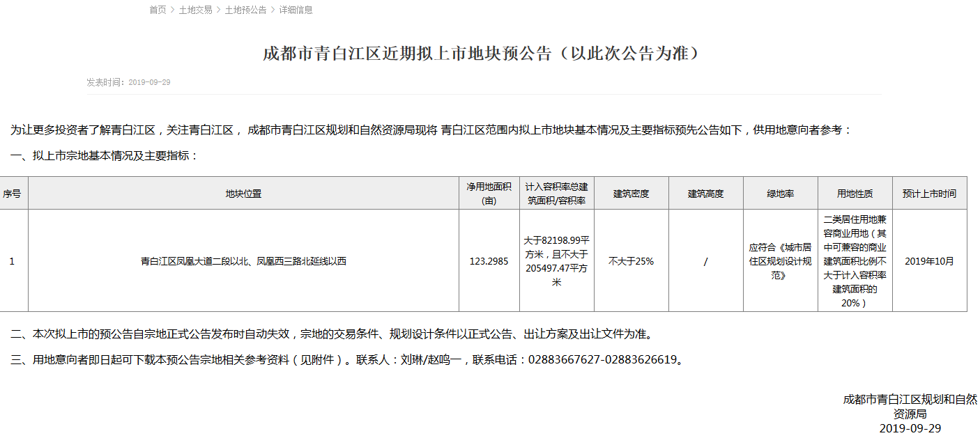Select the 预计上市时间 column header

pyautogui.click(x=929, y=194)
